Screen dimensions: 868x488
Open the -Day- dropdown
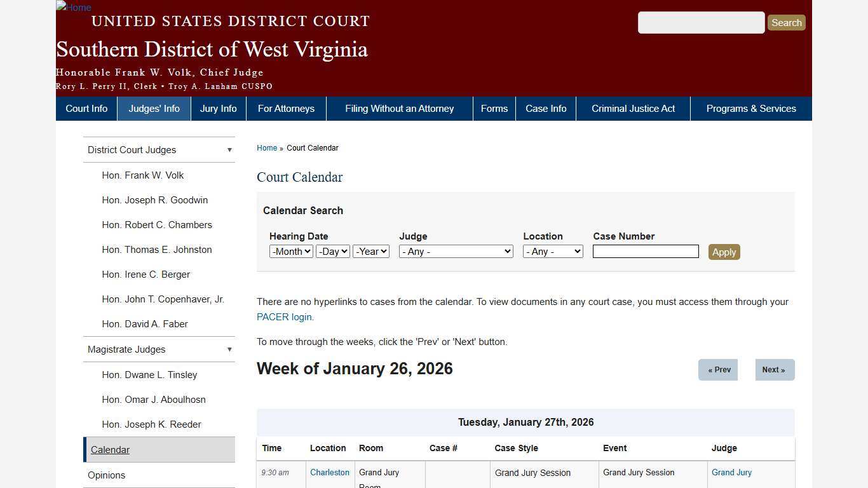[x=332, y=251]
